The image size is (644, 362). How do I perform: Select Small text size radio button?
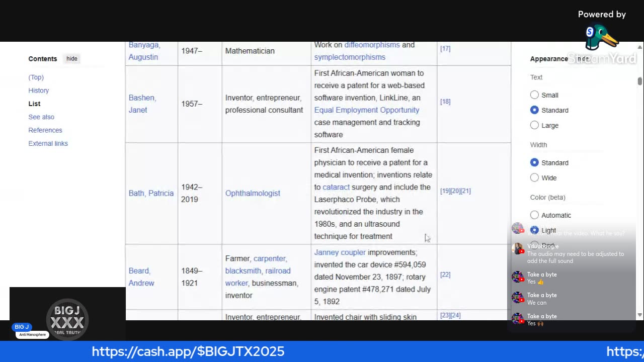coord(534,95)
